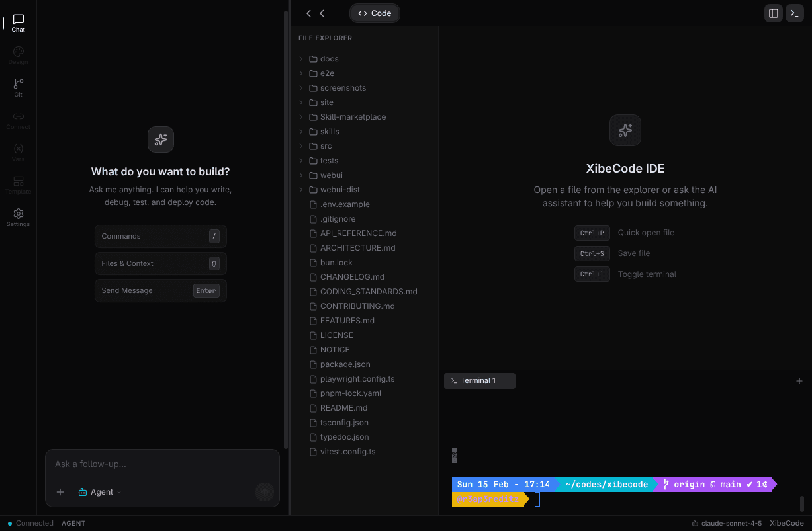Image resolution: width=812 pixels, height=531 pixels.
Task: Open a new terminal with the terminal icon
Action: coord(794,13)
